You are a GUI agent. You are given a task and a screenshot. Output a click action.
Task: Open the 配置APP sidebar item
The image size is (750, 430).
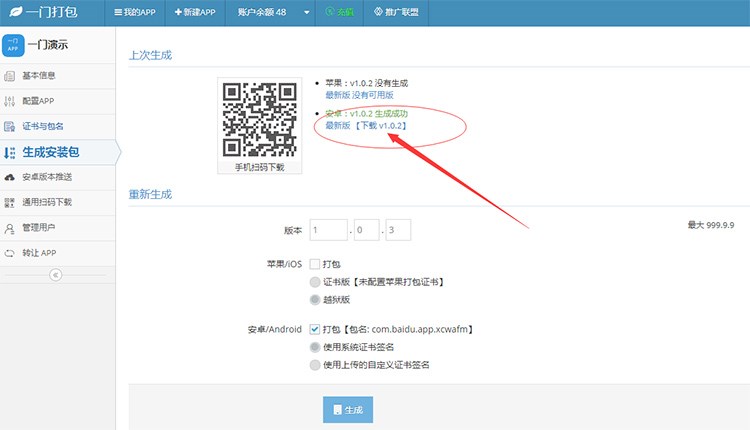tap(57, 101)
